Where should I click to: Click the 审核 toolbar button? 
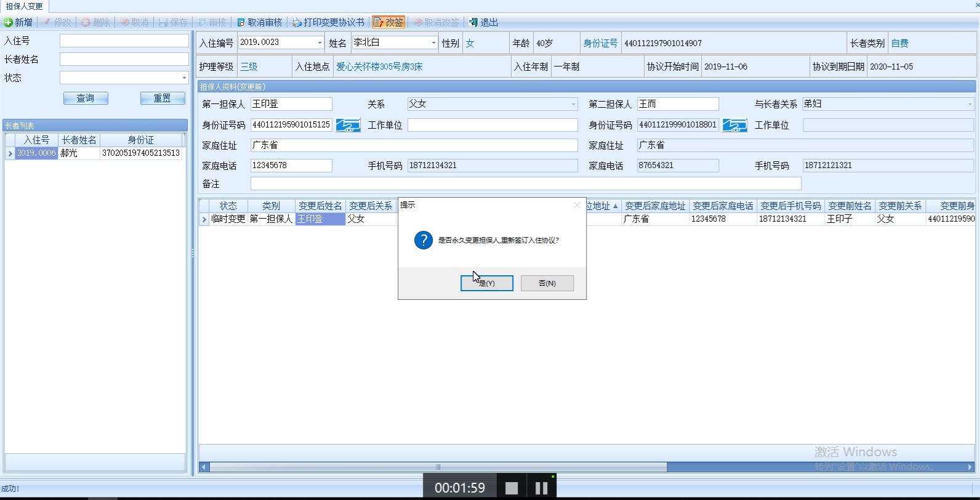coord(212,22)
